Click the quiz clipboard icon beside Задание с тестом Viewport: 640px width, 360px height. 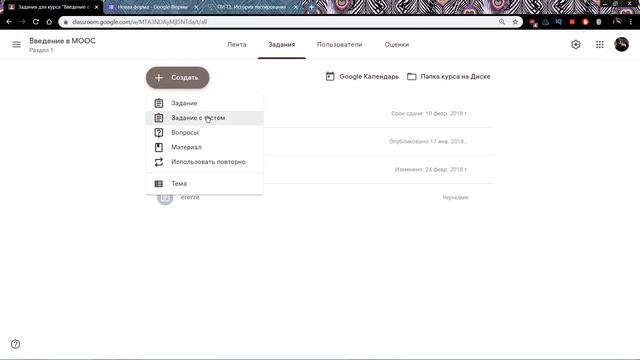coord(159,118)
